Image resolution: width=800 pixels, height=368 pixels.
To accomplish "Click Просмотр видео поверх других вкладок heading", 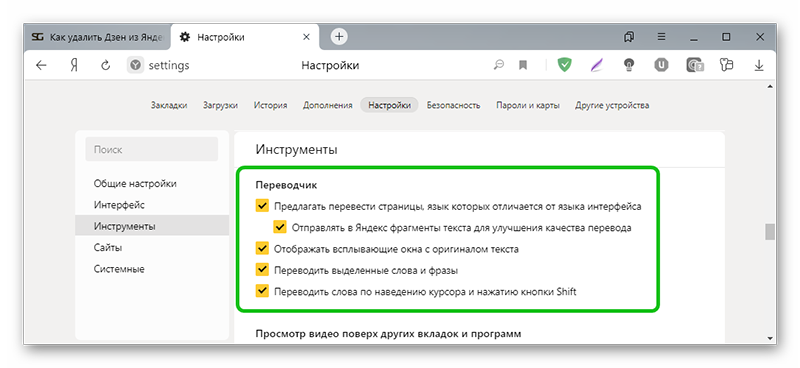I will [x=388, y=334].
